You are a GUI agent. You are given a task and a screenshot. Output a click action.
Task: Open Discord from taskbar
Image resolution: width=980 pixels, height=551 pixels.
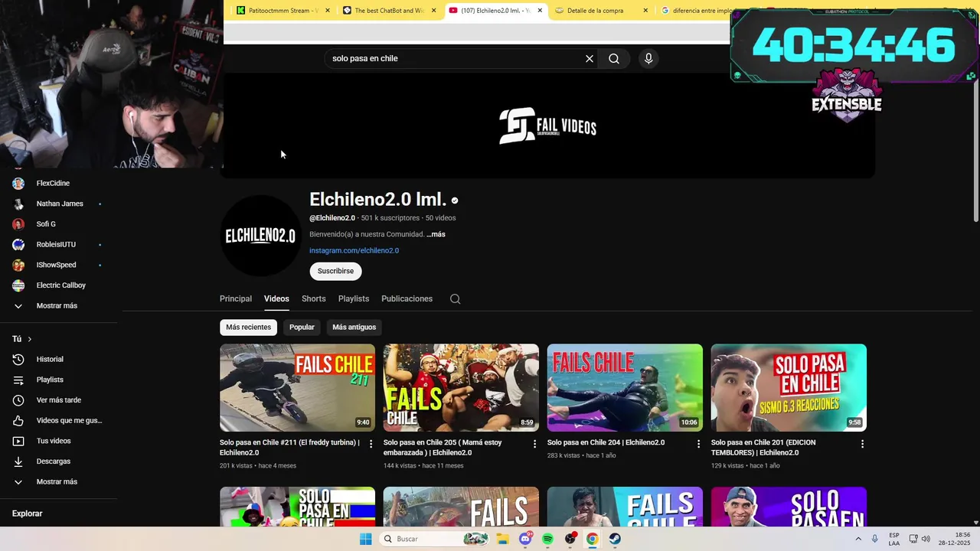(x=526, y=539)
